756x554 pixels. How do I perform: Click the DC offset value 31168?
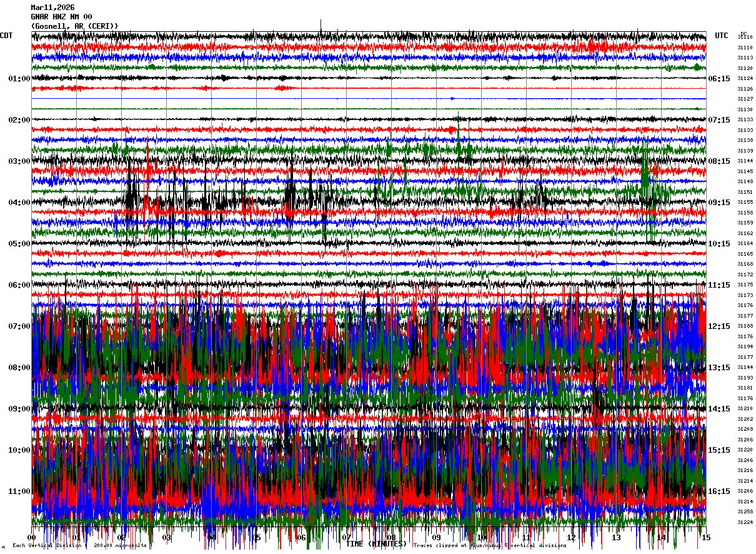(745, 264)
